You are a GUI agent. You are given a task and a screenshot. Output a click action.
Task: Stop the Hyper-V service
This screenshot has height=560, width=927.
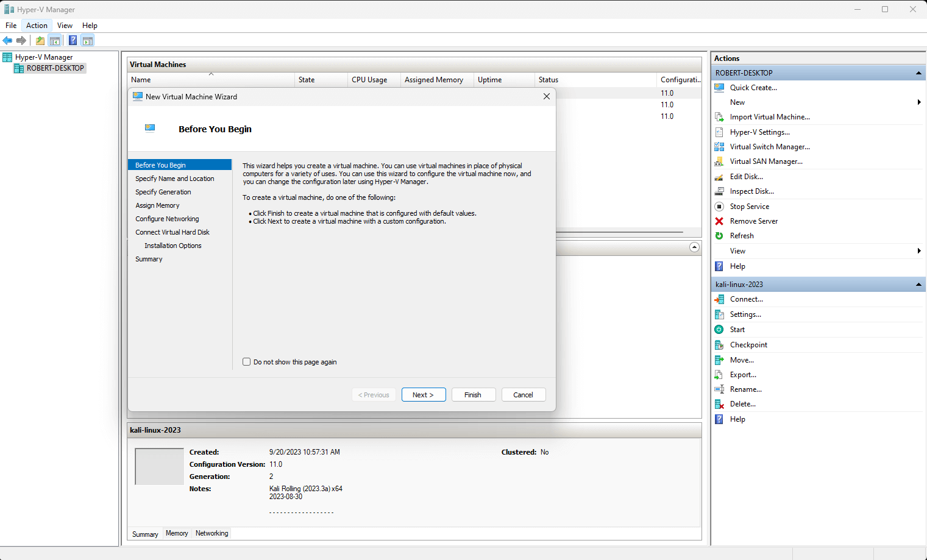point(749,206)
